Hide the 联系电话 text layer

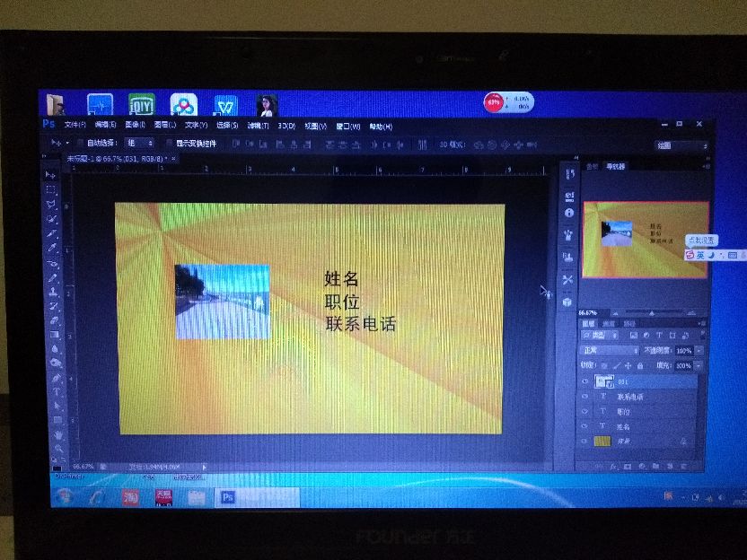pyautogui.click(x=586, y=395)
